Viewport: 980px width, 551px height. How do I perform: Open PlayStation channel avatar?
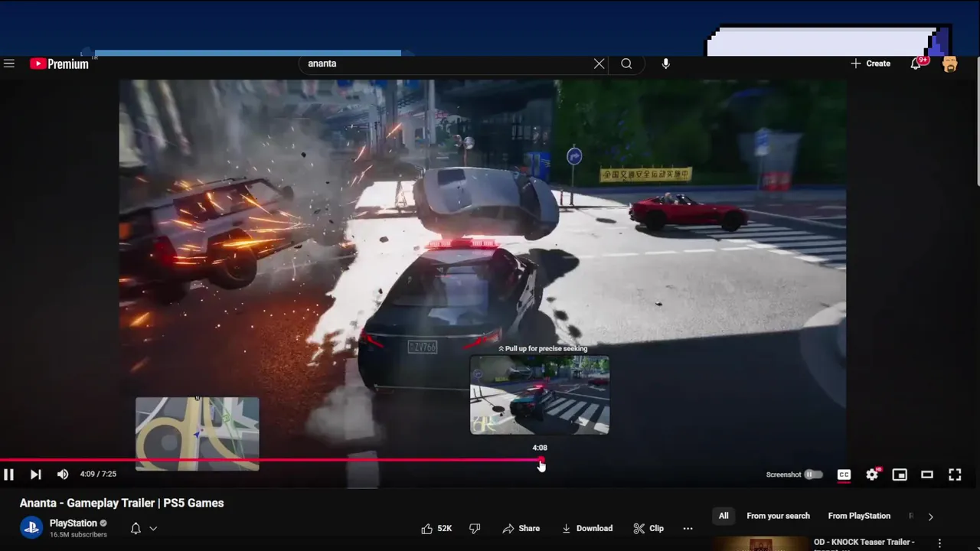[x=31, y=528]
